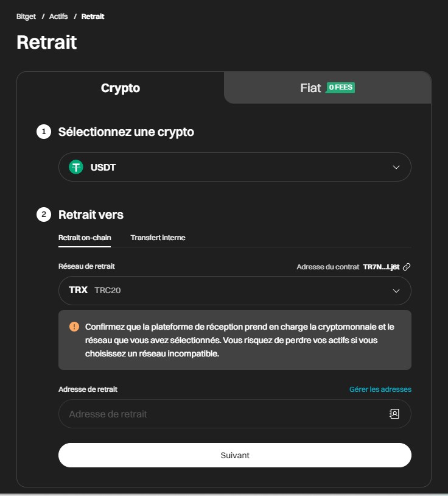The image size is (448, 496).
Task: Click the step 2 numbered circle
Action: coord(43,214)
